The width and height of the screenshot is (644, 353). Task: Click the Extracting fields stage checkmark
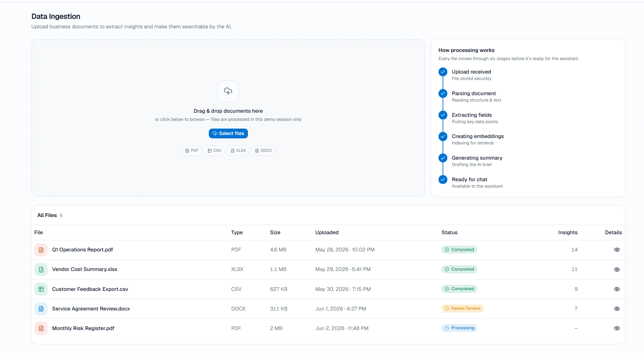(443, 115)
